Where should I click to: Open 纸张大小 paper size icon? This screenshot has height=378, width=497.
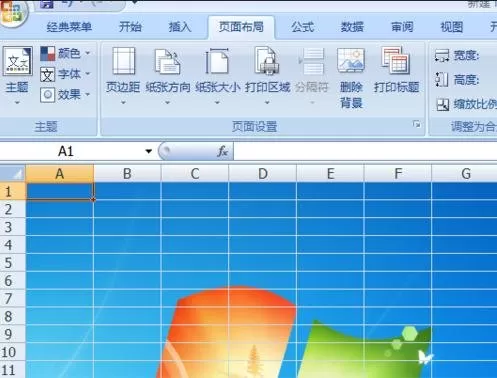tap(217, 61)
